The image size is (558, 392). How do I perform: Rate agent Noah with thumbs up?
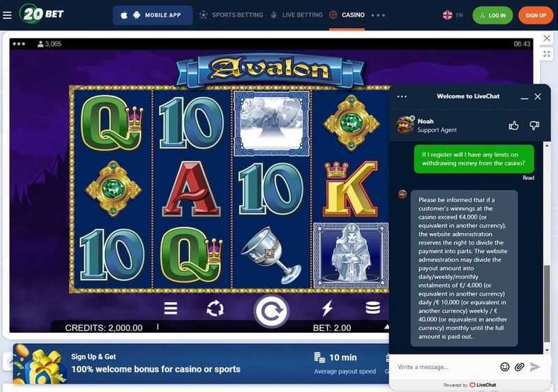(513, 126)
